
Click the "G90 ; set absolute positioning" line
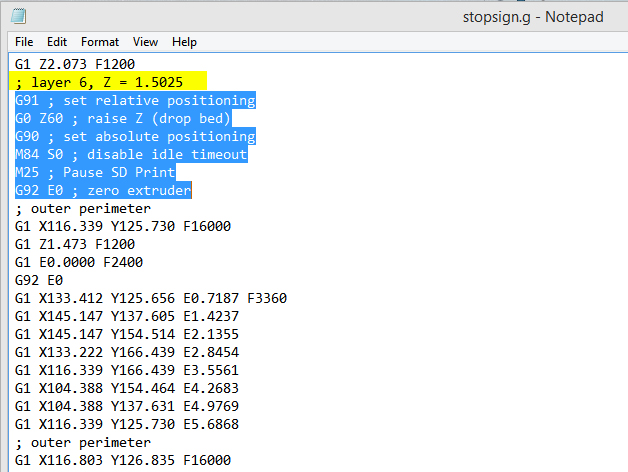(x=135, y=136)
